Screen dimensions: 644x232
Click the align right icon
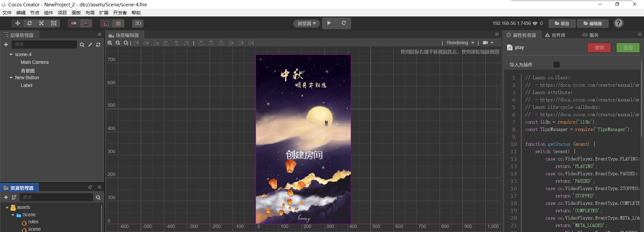coord(186,43)
